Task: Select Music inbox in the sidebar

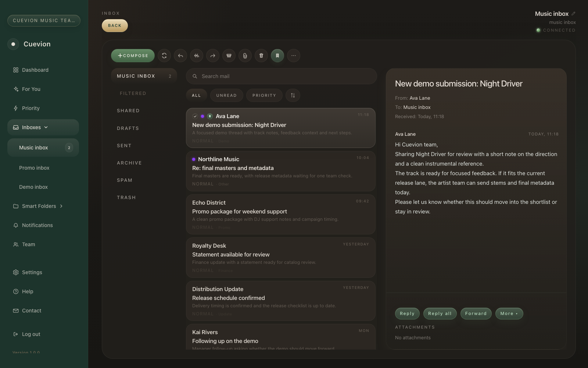Action: 43,148
